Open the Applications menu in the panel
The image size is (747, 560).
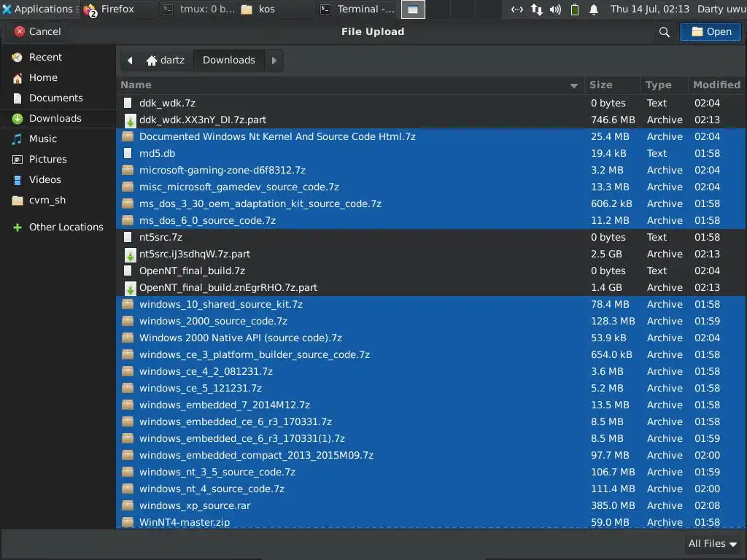pos(40,9)
